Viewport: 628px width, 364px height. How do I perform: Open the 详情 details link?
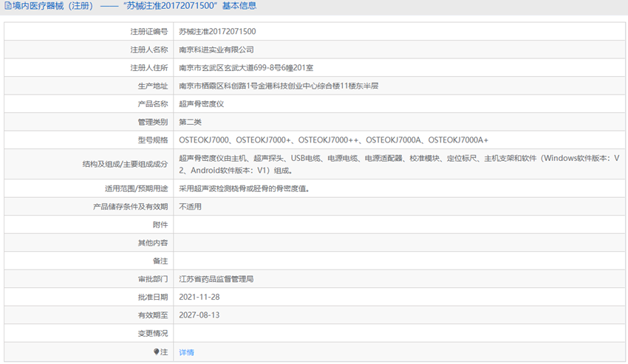click(186, 352)
